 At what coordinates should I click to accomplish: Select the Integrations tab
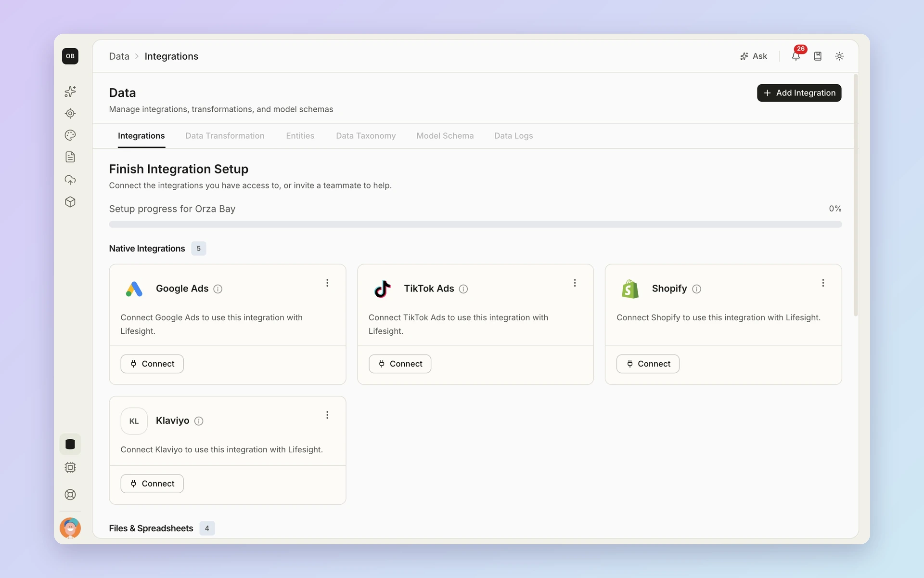[141, 136]
